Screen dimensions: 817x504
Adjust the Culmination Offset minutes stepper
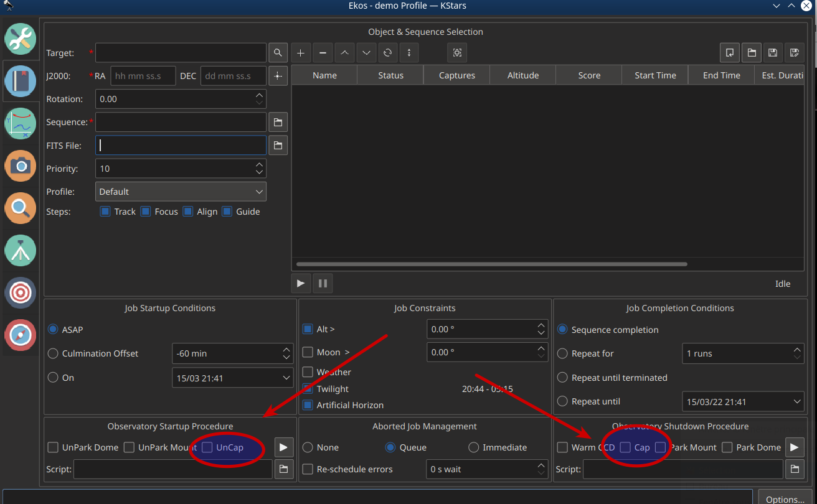(286, 353)
